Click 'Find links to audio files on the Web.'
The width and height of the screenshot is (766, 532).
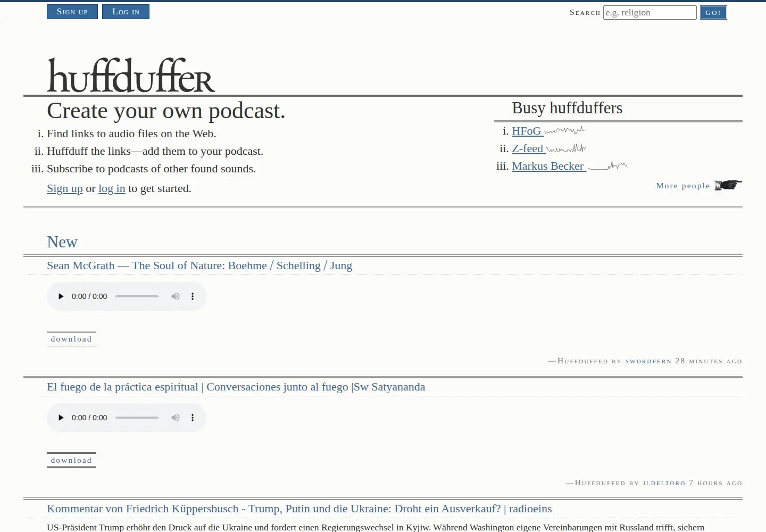(131, 134)
